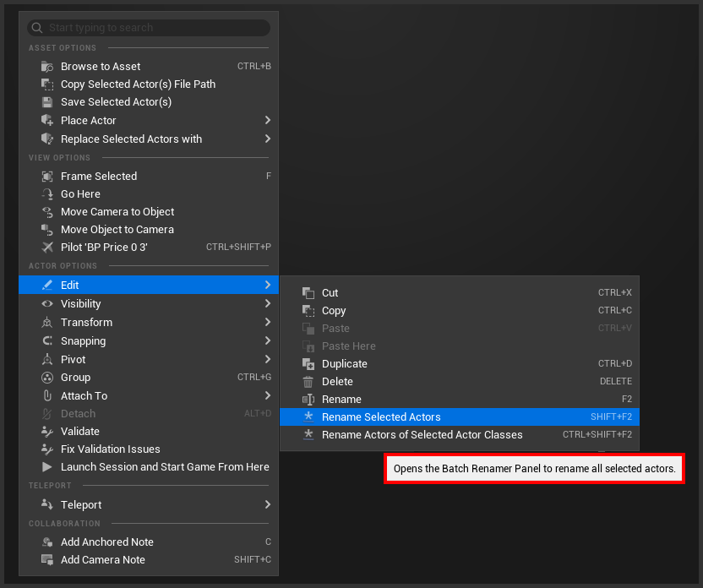The height and width of the screenshot is (588, 703).
Task: Choose Add Camera Note
Action: [x=149, y=560]
